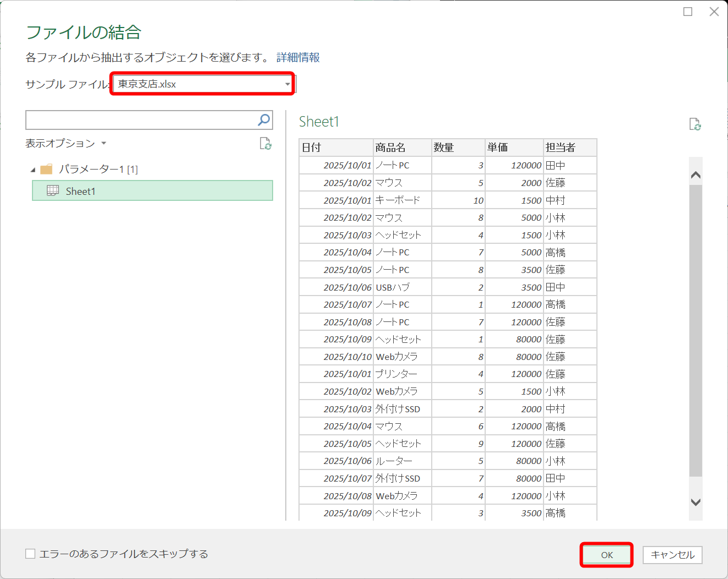The width and height of the screenshot is (728, 579).
Task: Click the refresh preview icon above the scrollbar
Action: coord(695,124)
